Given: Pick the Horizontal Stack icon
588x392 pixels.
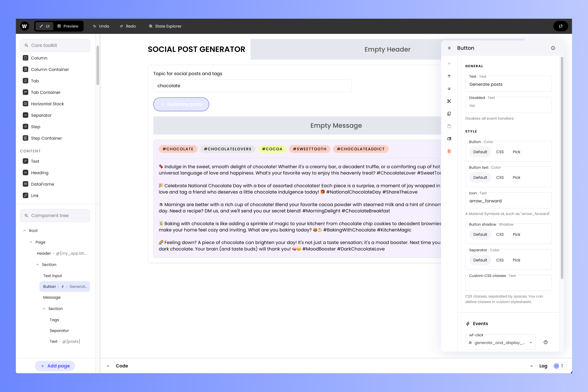Looking at the screenshot, I should 25,103.
